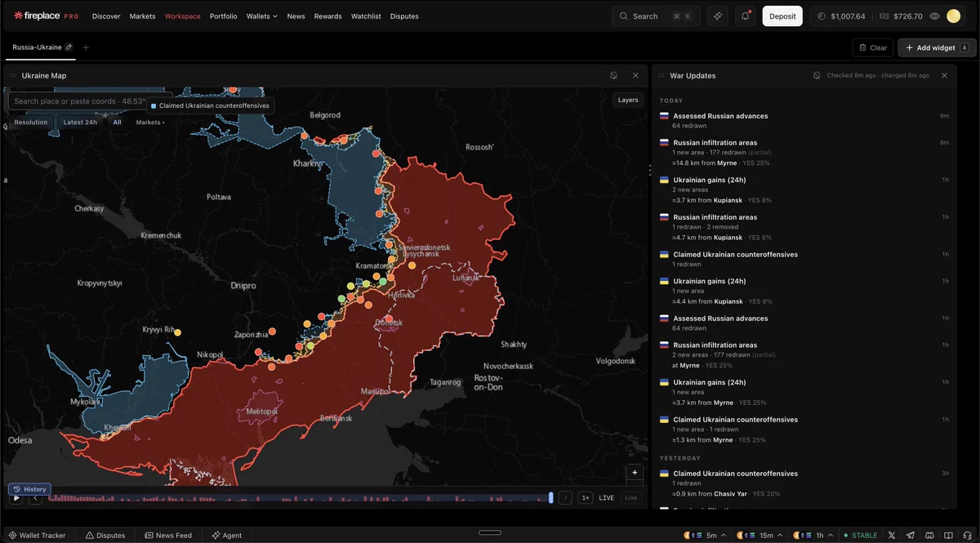This screenshot has height=543, width=980.
Task: Open the top Search box
Action: (x=656, y=16)
